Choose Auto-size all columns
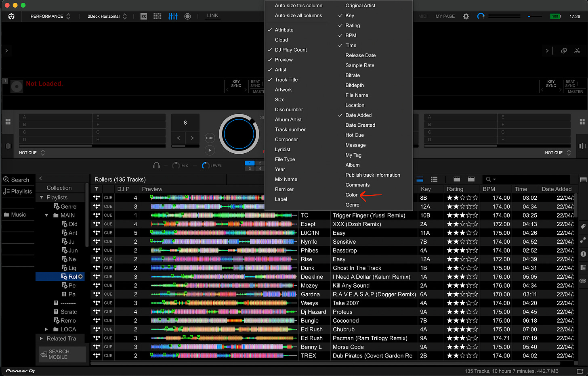Viewport: 588px width, 376px height. (x=298, y=15)
